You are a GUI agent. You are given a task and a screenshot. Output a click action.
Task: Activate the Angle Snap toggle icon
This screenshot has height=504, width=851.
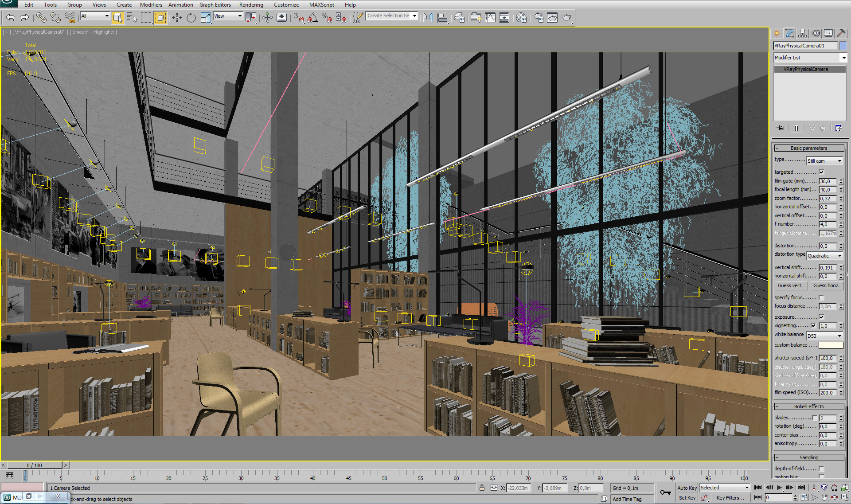click(x=312, y=18)
